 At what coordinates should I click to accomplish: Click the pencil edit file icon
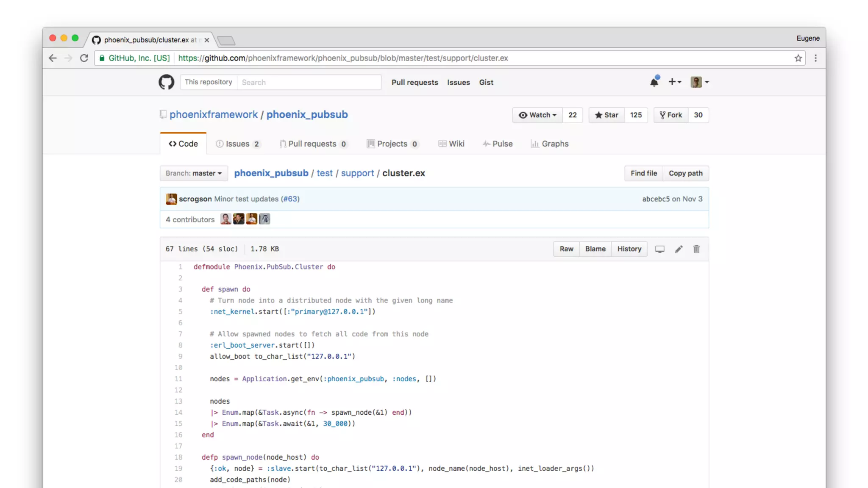point(679,249)
